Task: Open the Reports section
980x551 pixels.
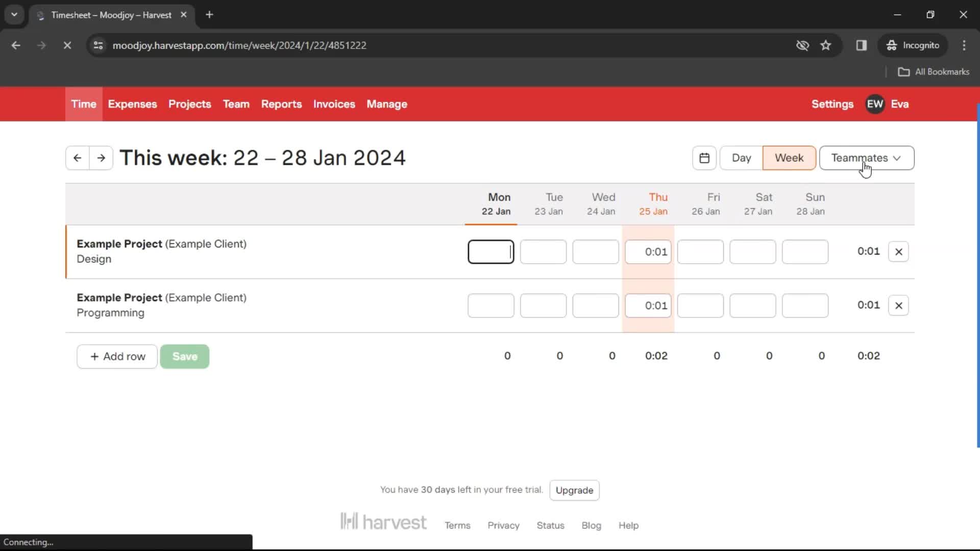Action: coord(281,104)
